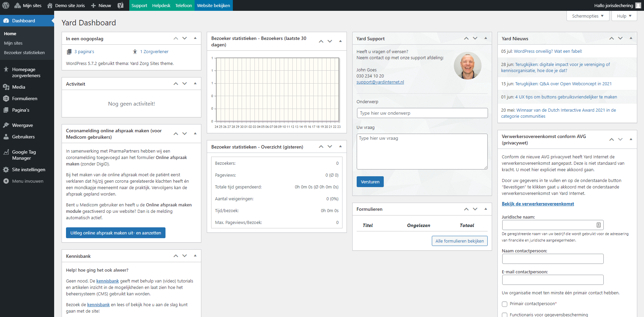The width and height of the screenshot is (644, 317).
Task: Click the user avatar next to Hallo jorisdechering
Action: click(x=638, y=5)
